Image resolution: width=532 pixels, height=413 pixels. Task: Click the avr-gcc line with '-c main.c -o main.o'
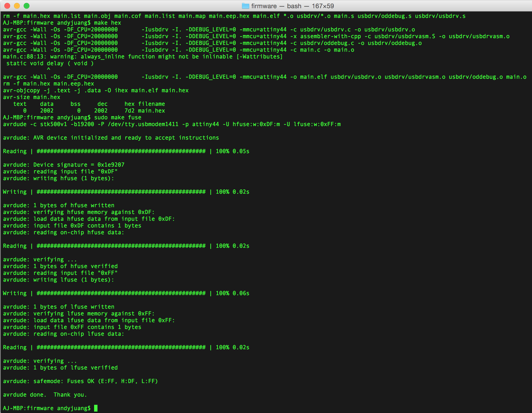179,50
